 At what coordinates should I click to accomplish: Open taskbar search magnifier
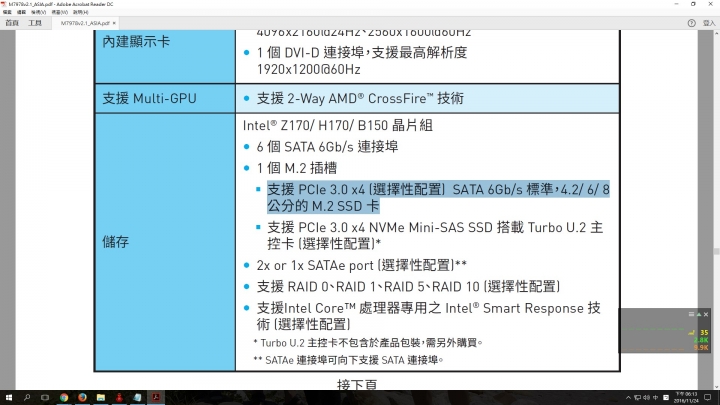point(27,398)
